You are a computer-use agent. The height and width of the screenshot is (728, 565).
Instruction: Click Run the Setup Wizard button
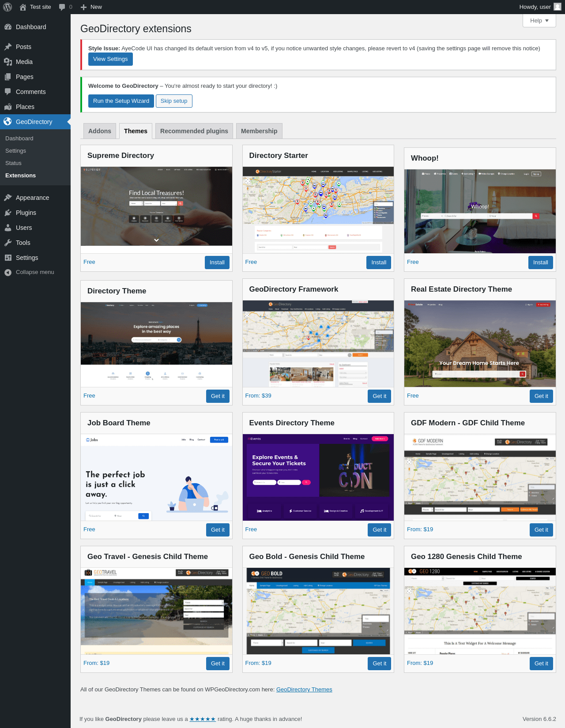(121, 101)
